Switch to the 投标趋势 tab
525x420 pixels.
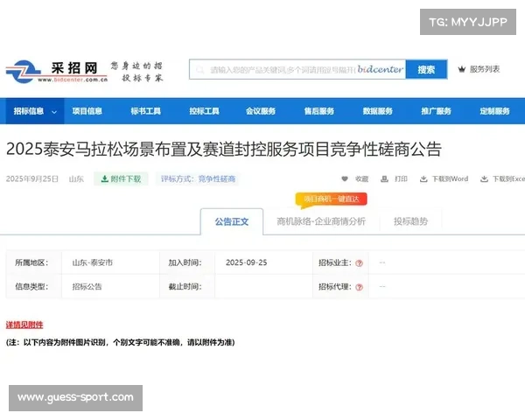click(411, 221)
